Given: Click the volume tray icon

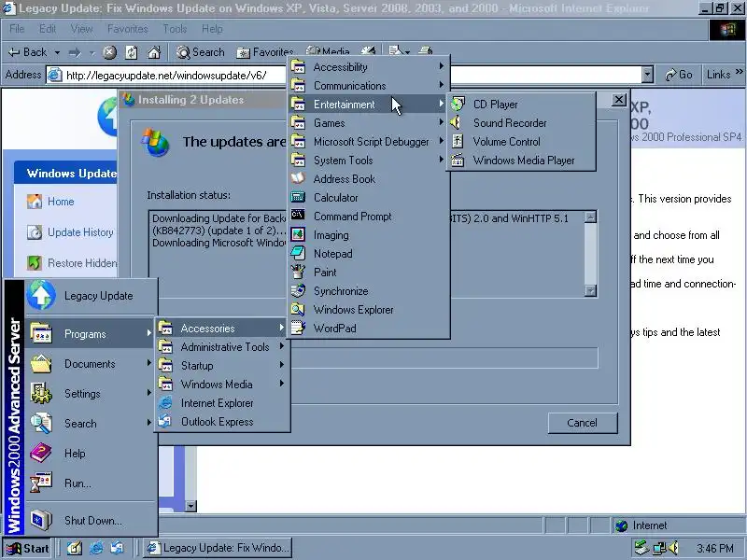Looking at the screenshot, I should (673, 548).
